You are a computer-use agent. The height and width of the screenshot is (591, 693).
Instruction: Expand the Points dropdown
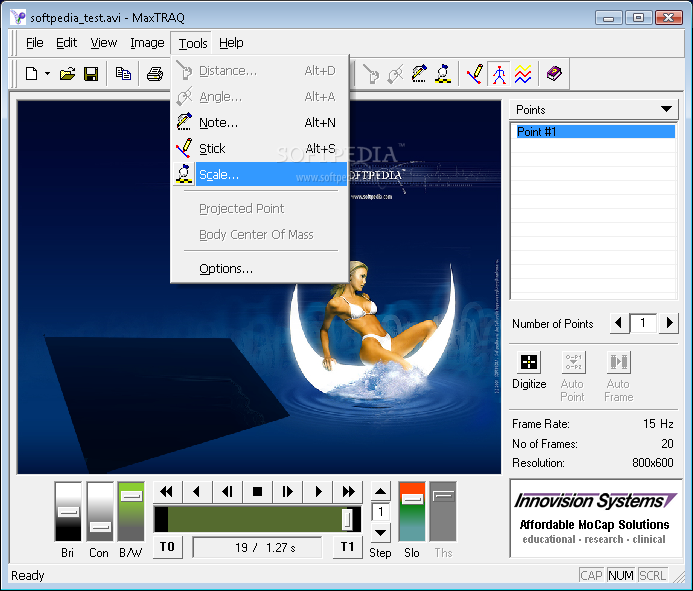tap(666, 109)
